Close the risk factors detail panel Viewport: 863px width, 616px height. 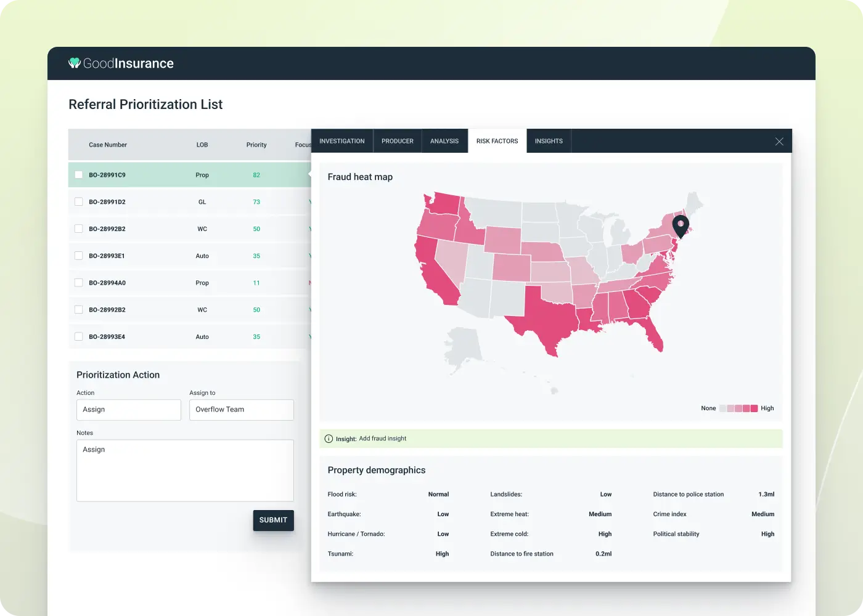click(779, 142)
